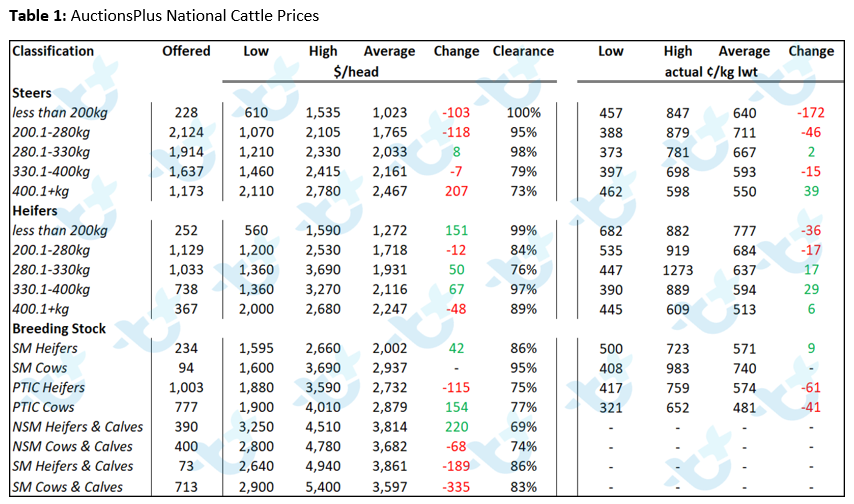
Task: Select the Offered column header
Action: (186, 51)
